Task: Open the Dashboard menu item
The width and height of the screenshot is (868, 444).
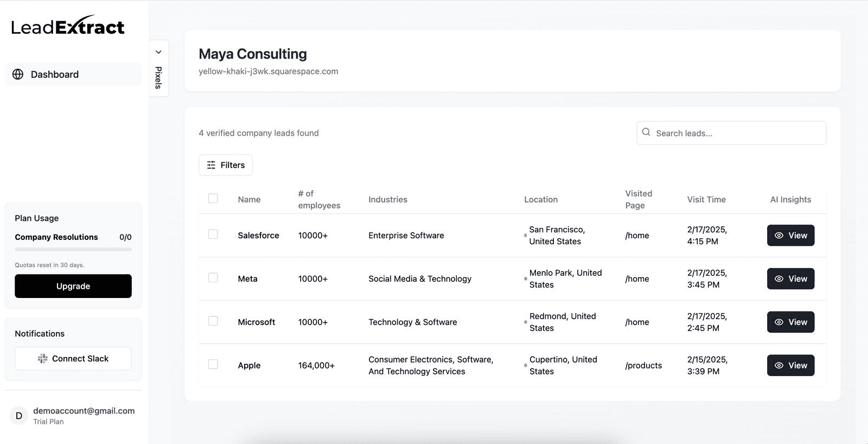Action: click(73, 74)
